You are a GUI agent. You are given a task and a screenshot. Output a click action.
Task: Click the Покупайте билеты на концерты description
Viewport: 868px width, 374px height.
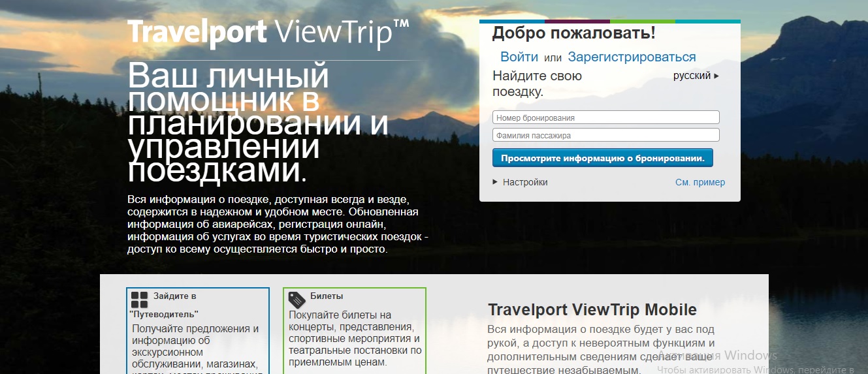pyautogui.click(x=355, y=339)
